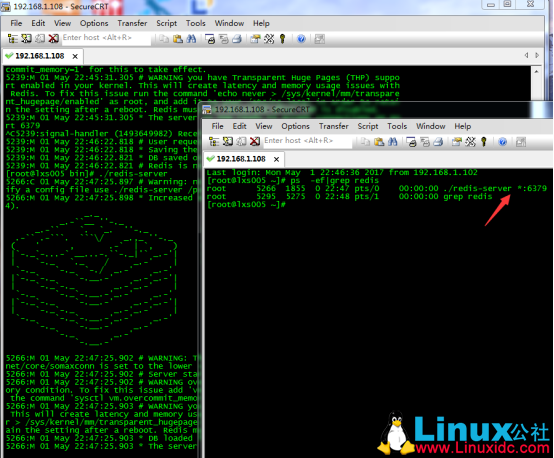Click the Print printer icon in back window toolbar
554x458 pixels.
click(x=237, y=39)
